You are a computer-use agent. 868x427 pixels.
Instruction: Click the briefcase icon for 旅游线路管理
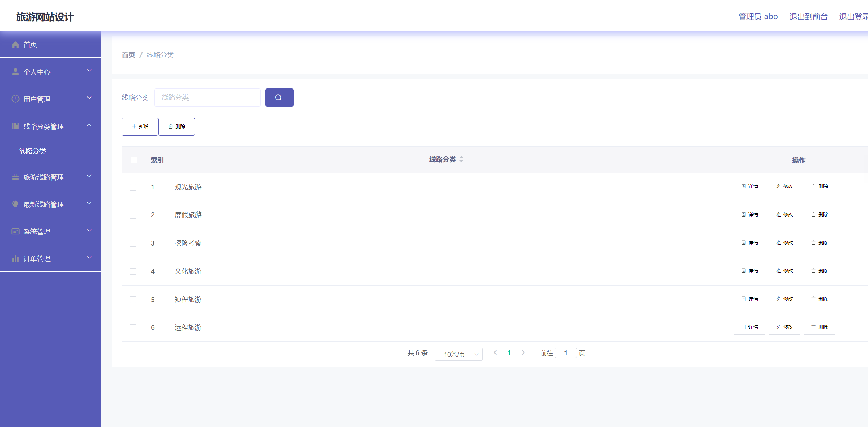(15, 177)
